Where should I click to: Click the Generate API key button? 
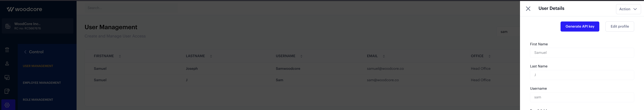point(579,27)
